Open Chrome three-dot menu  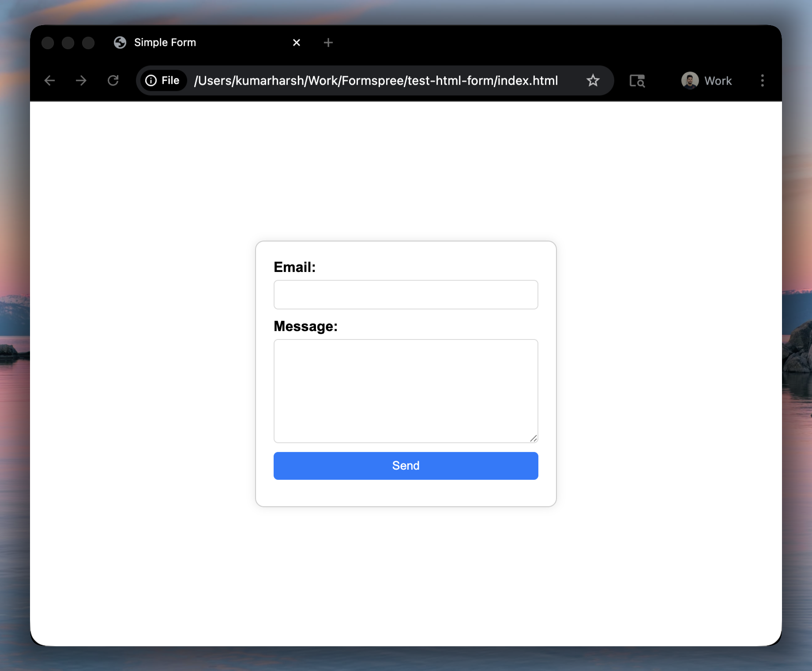click(762, 80)
